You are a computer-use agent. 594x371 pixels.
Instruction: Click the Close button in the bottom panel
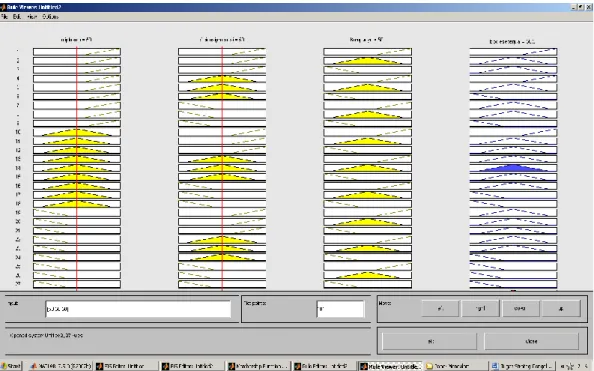coord(531,341)
